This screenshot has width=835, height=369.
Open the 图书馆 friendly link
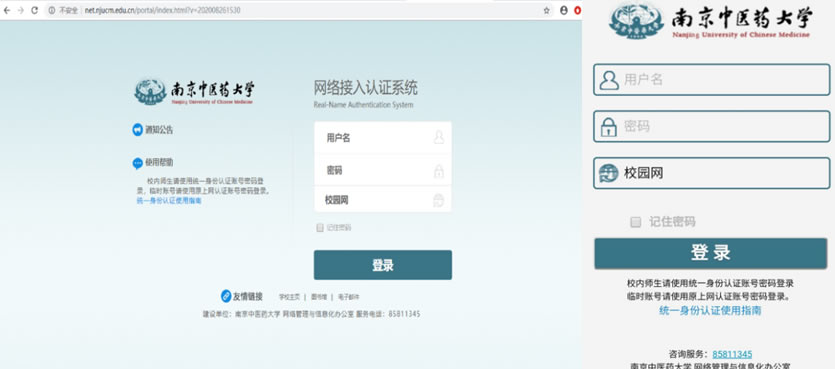[318, 297]
